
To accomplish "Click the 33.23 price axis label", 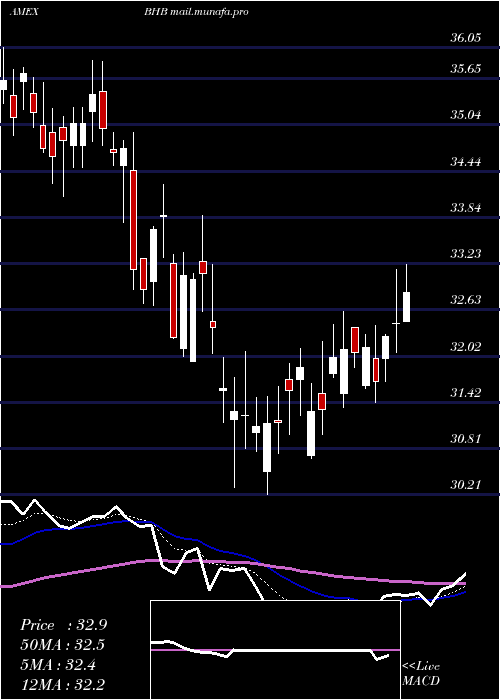I will 466,254.
